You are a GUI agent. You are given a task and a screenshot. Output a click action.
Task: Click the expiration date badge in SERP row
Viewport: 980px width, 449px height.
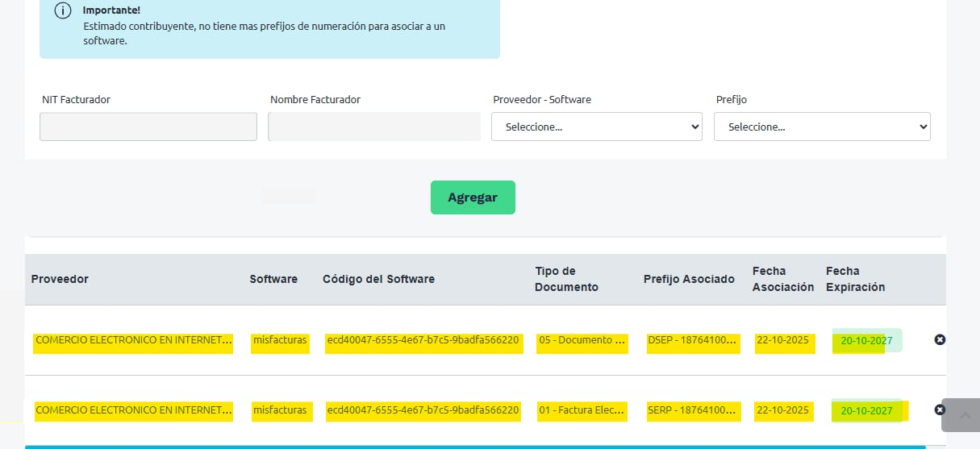pyautogui.click(x=866, y=410)
